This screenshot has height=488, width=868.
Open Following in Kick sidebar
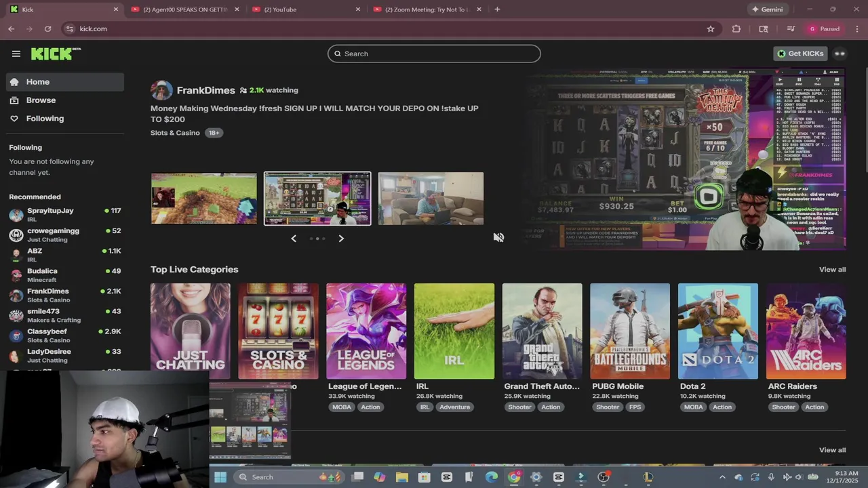click(65, 119)
